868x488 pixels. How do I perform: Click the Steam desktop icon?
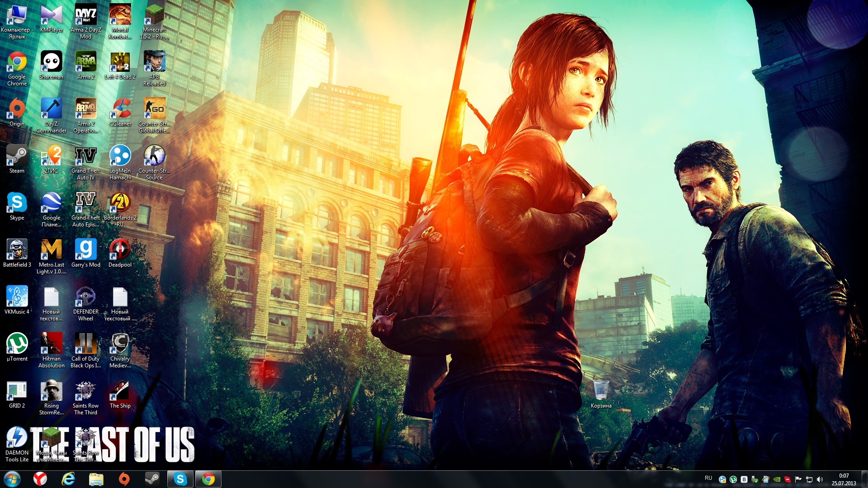[x=17, y=160]
